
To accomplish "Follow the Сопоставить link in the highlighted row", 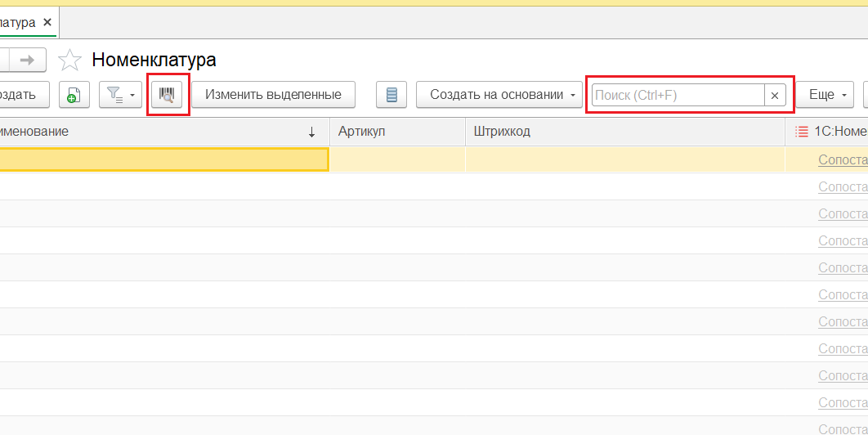I will [x=842, y=159].
